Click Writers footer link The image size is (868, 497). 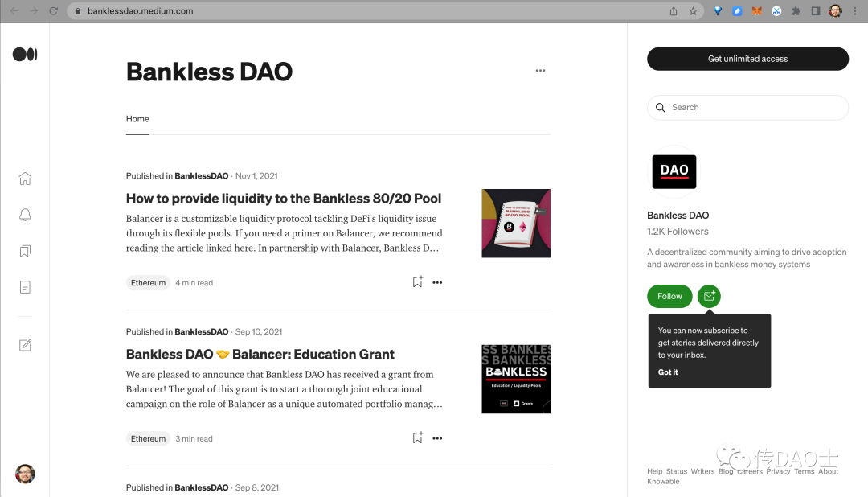pos(702,471)
